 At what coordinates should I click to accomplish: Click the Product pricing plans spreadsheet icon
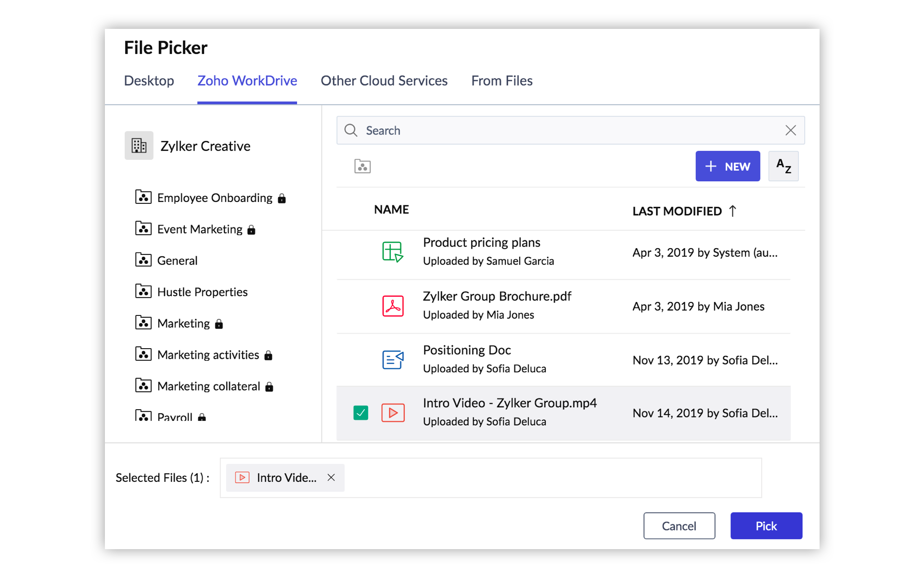tap(393, 251)
